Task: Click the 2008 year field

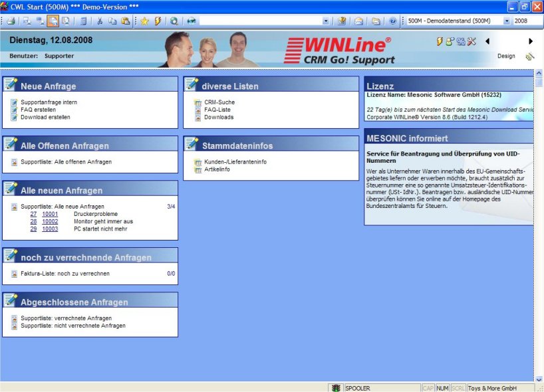Action: (x=527, y=21)
